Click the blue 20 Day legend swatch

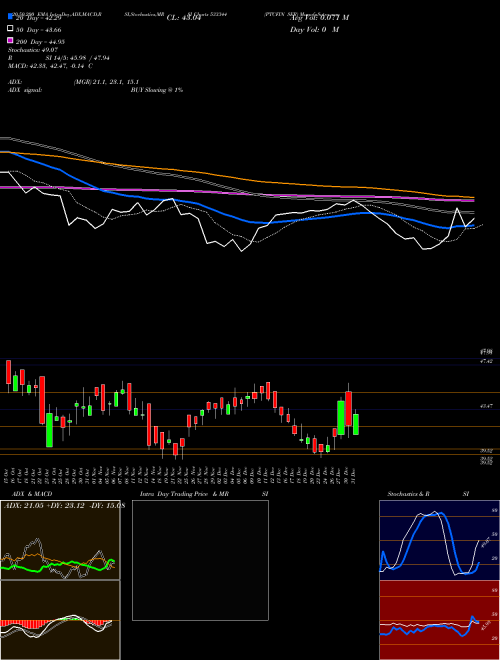tap(10, 16)
